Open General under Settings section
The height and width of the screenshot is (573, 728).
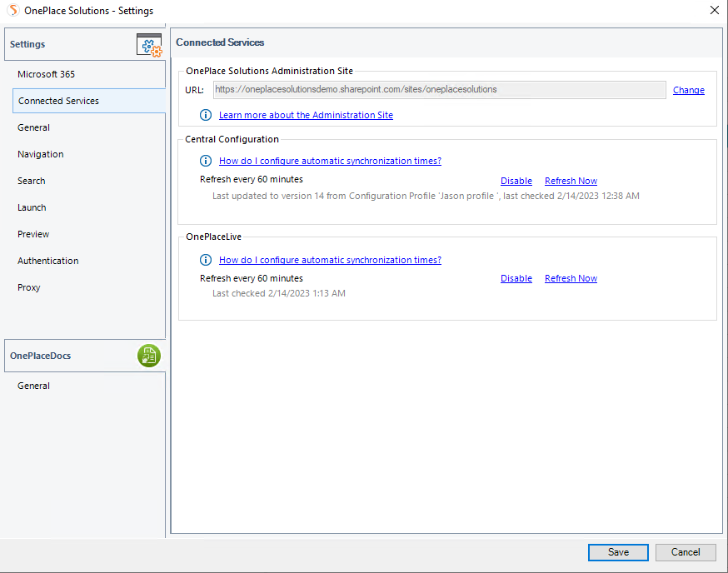pyautogui.click(x=33, y=127)
